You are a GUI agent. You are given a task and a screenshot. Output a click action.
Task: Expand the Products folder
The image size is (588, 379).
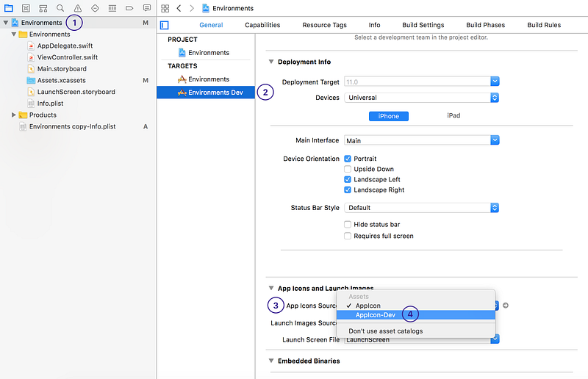[14, 115]
